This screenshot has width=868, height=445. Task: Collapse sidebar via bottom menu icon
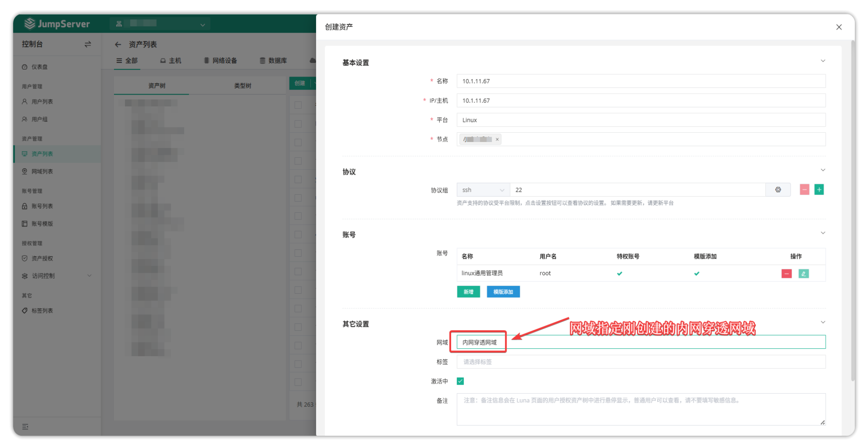(25, 427)
